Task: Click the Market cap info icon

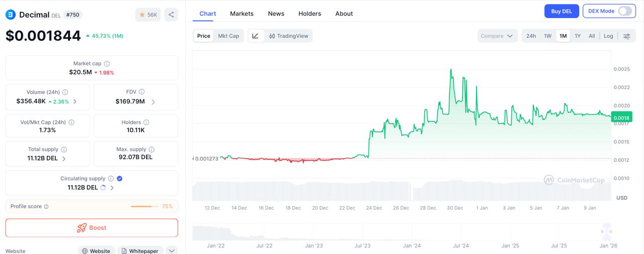Action: [x=107, y=64]
